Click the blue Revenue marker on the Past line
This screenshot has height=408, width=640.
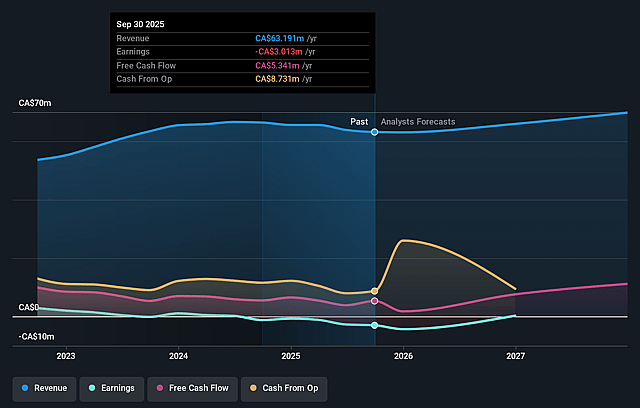(375, 132)
